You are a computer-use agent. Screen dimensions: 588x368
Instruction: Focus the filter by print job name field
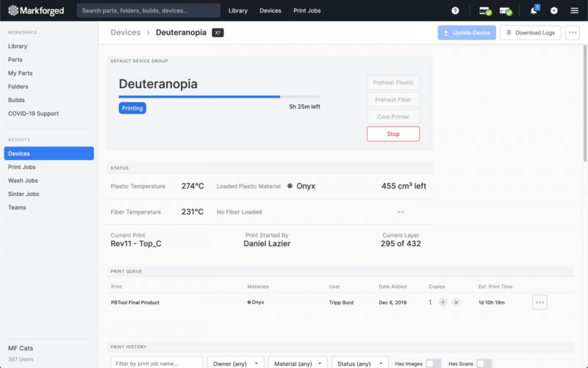pyautogui.click(x=157, y=363)
